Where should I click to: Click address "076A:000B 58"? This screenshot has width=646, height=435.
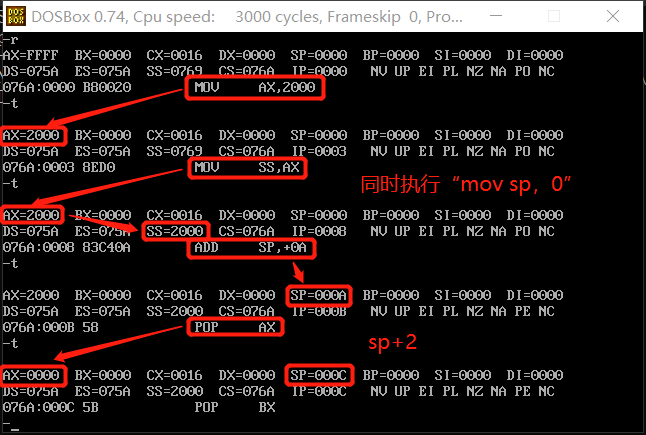click(50, 327)
